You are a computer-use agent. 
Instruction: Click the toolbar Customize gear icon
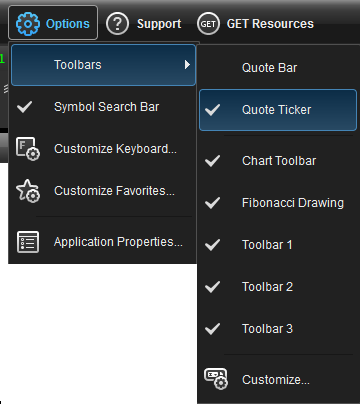[216, 379]
